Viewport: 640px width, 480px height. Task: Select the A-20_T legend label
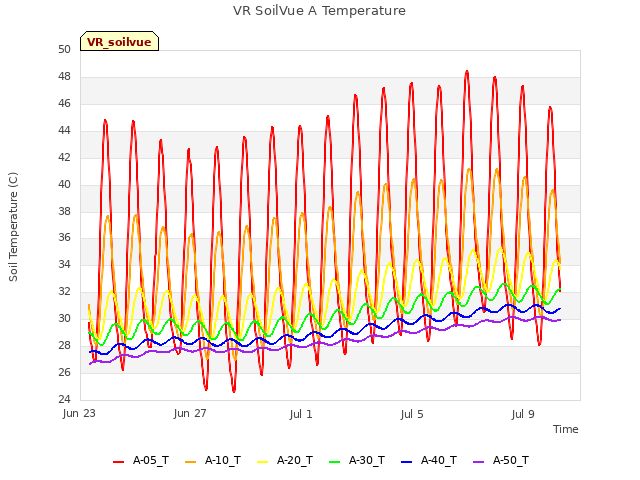tap(295, 461)
